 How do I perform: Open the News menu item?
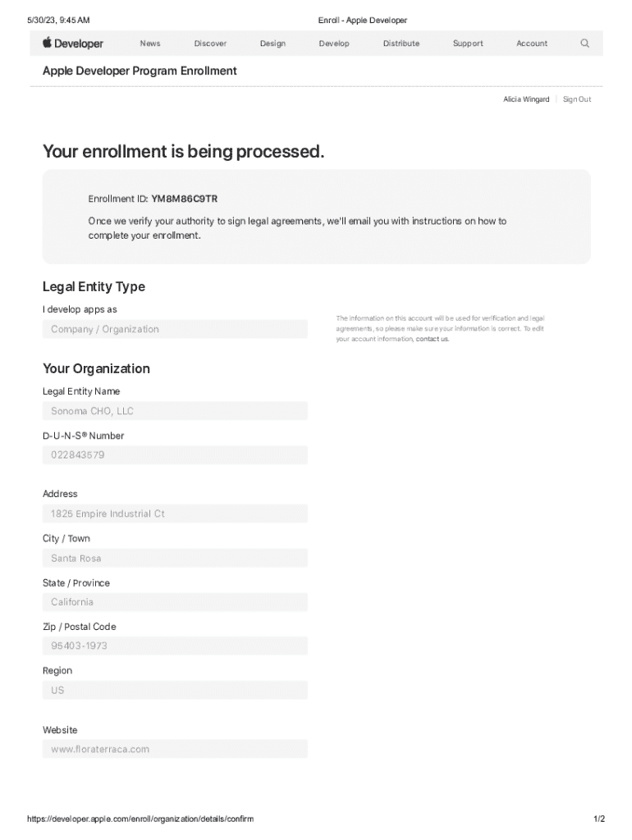(150, 43)
